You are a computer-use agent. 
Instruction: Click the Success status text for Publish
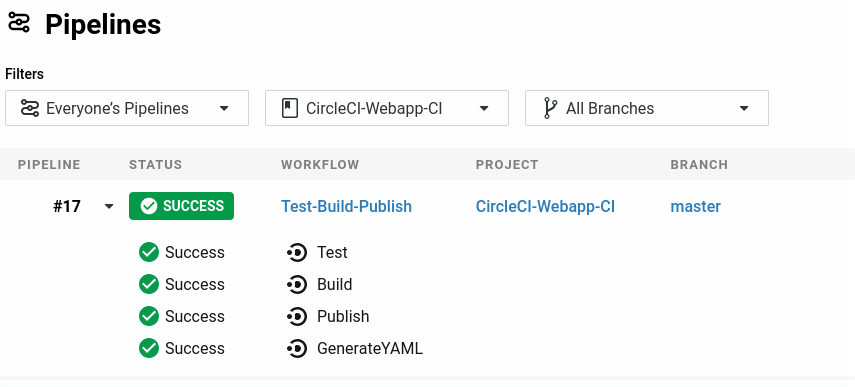point(195,316)
